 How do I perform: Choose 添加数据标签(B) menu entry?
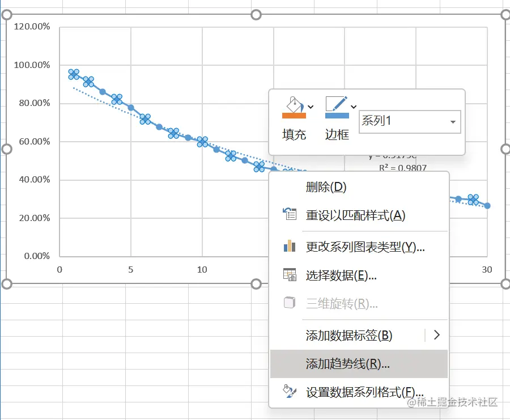[x=348, y=336]
